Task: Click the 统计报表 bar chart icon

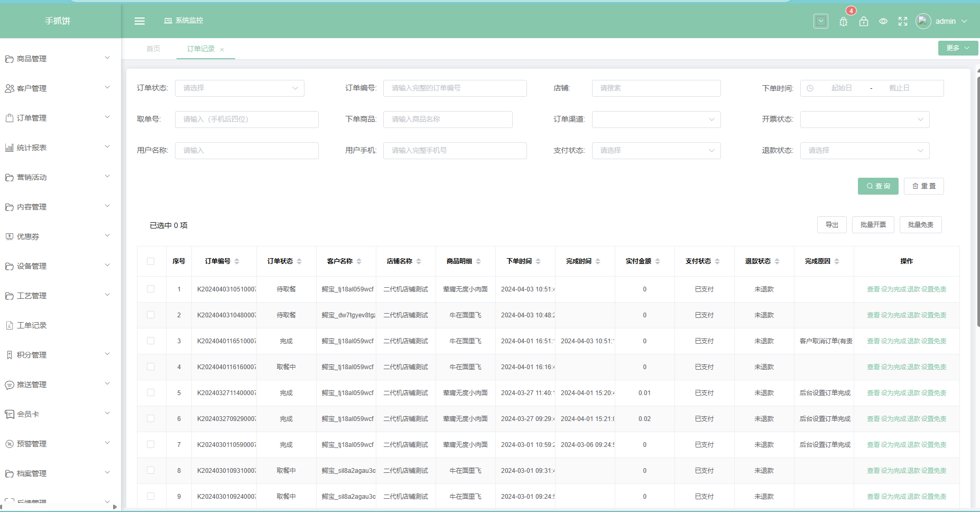Action: [10, 148]
